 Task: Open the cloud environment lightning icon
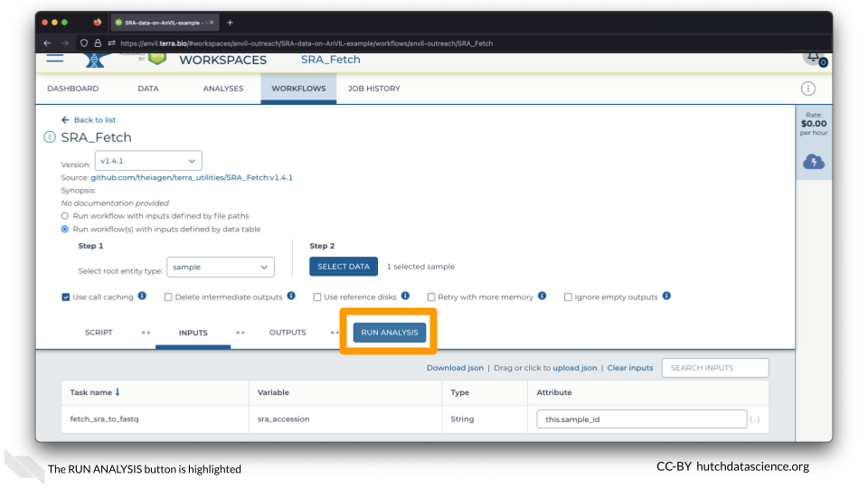(813, 162)
